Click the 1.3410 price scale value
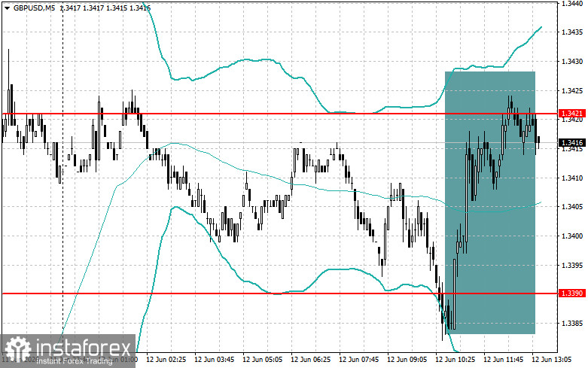 (572, 178)
